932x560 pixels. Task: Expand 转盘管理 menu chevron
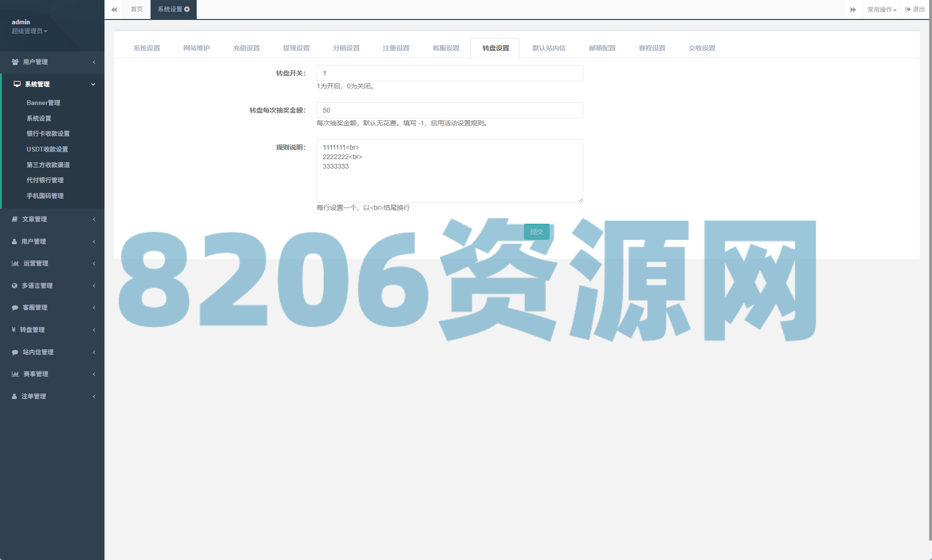coord(94,330)
